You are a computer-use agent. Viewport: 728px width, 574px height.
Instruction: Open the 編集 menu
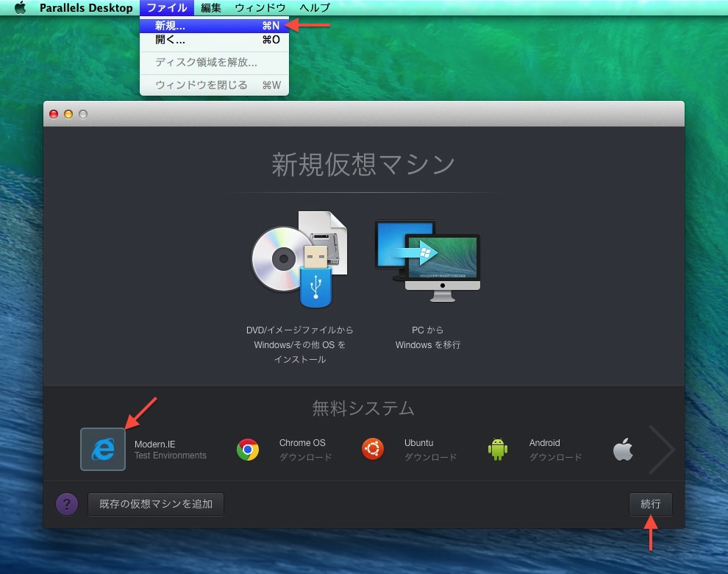click(211, 8)
